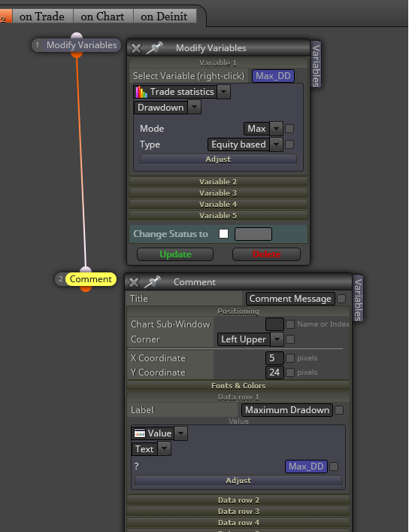Toggle the Title row checkbox
409x532 pixels.
pyautogui.click(x=341, y=299)
